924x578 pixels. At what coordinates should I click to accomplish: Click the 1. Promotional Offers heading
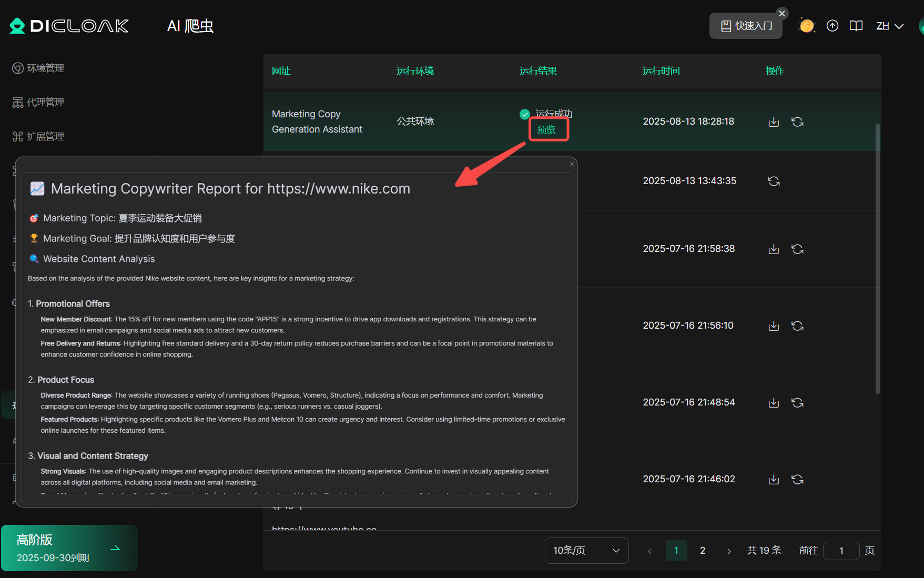click(x=69, y=304)
